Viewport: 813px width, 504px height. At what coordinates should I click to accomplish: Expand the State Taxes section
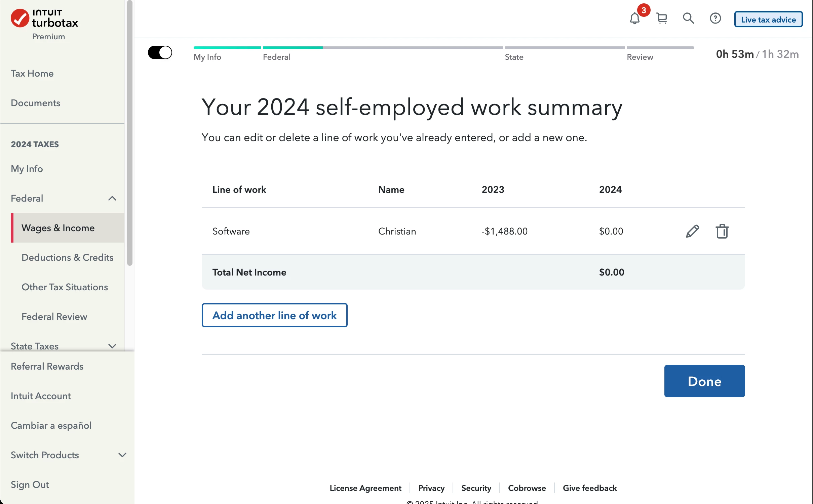click(x=112, y=346)
